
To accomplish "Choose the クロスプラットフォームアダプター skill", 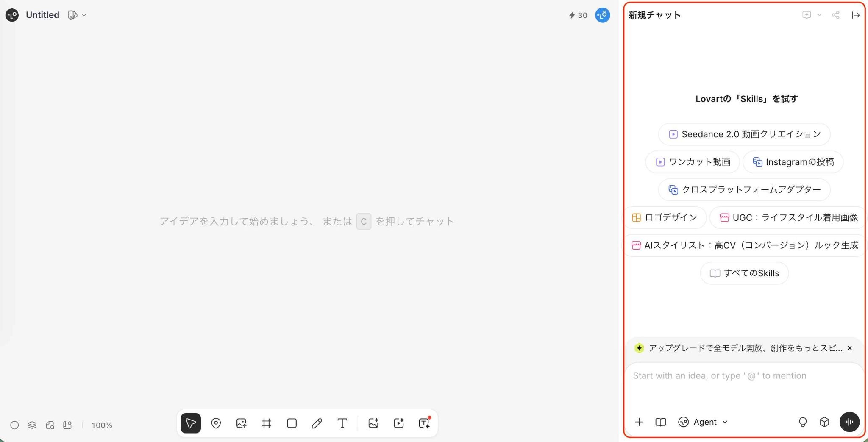I will click(744, 190).
